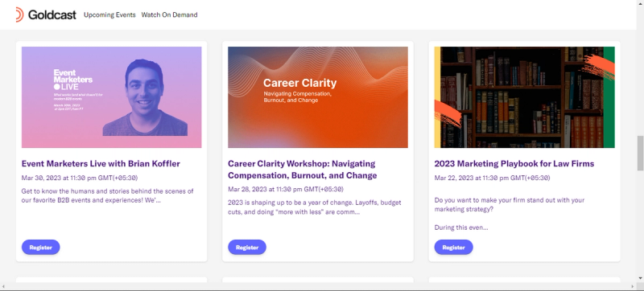The image size is (644, 291).
Task: Open the Watch On Demand menu item
Action: [x=169, y=14]
